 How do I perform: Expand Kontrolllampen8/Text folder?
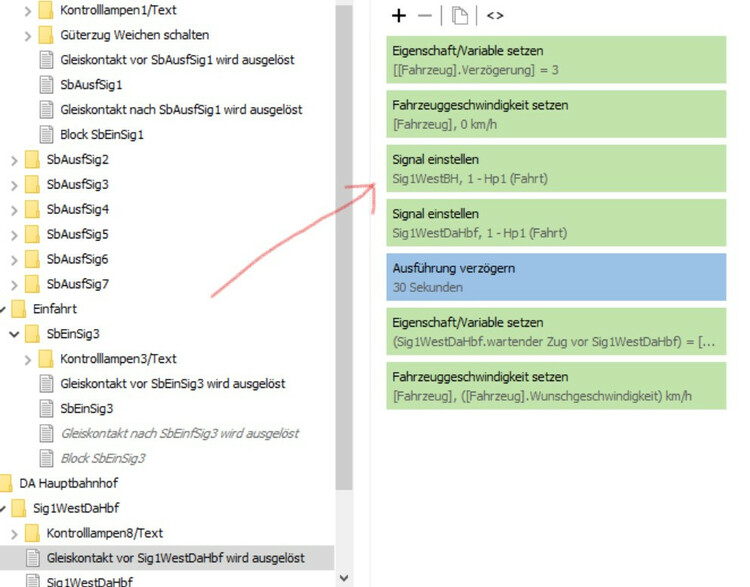coord(14,533)
